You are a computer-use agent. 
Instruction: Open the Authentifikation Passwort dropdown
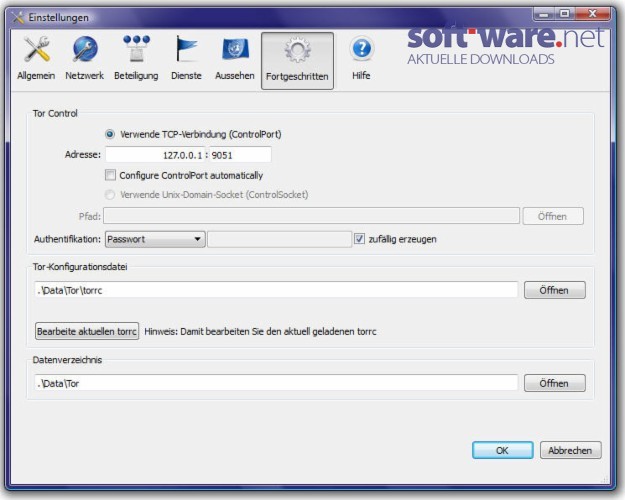(155, 239)
